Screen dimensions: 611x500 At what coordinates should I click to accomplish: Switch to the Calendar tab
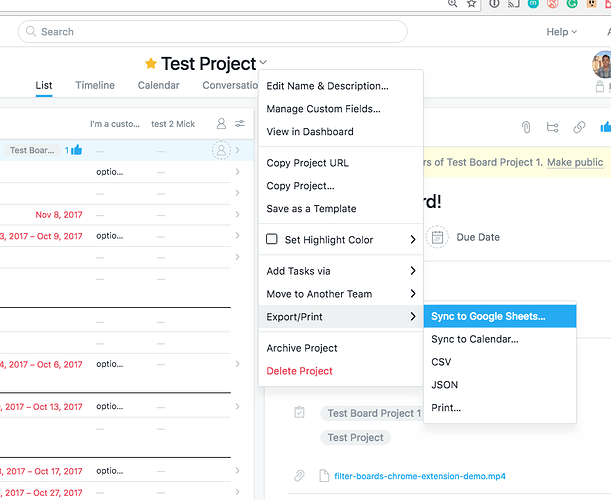pyautogui.click(x=159, y=85)
